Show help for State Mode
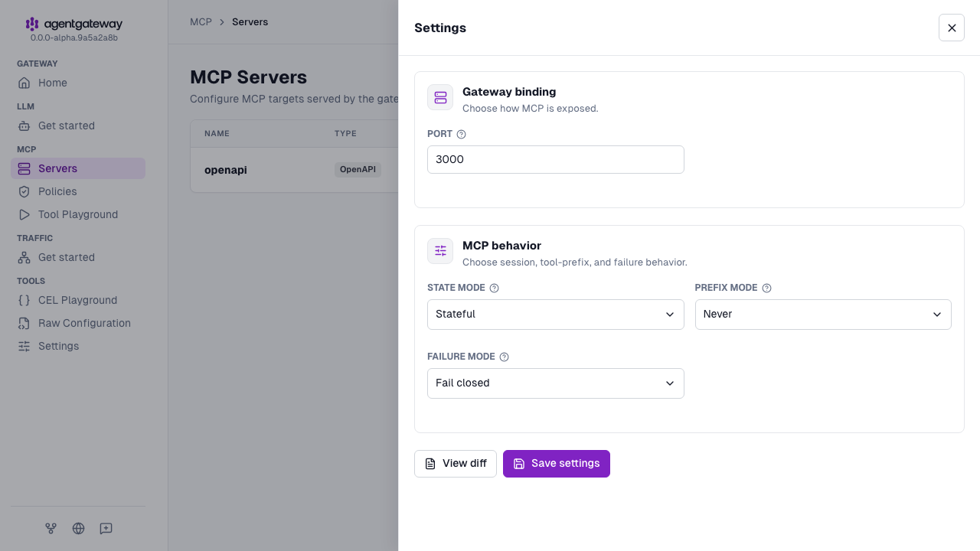The width and height of the screenshot is (980, 551). (x=494, y=288)
